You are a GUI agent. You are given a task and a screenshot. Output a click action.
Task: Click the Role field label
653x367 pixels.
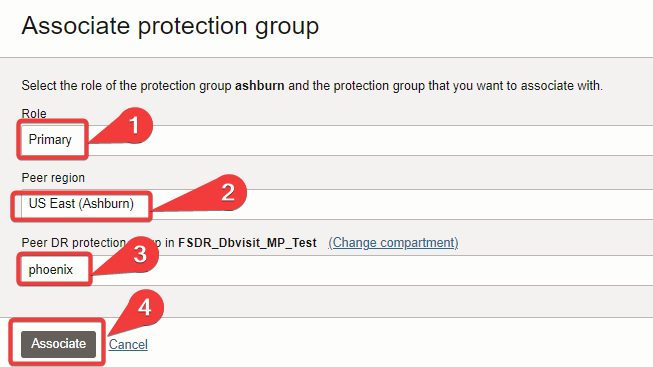(x=34, y=113)
